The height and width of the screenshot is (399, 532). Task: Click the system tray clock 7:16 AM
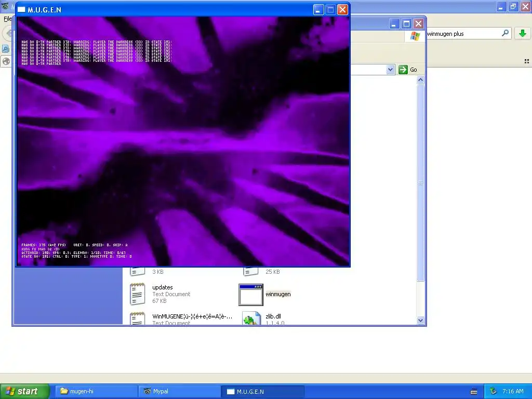pyautogui.click(x=513, y=391)
